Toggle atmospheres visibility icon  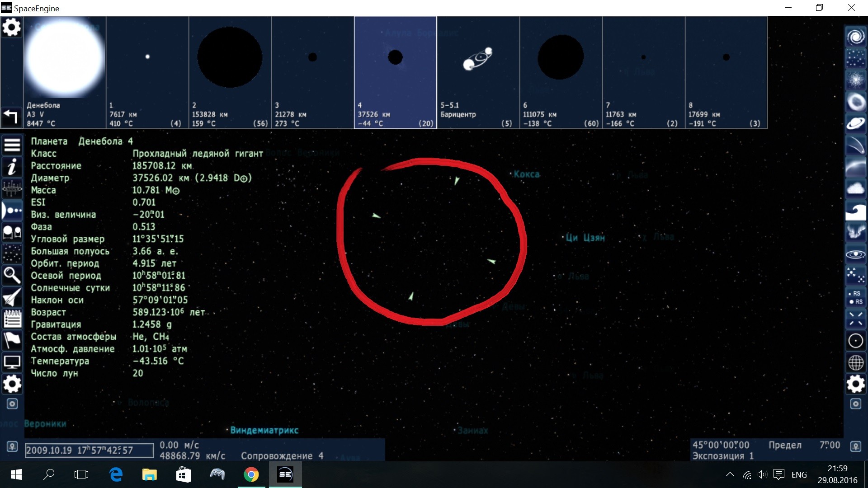pyautogui.click(x=855, y=167)
